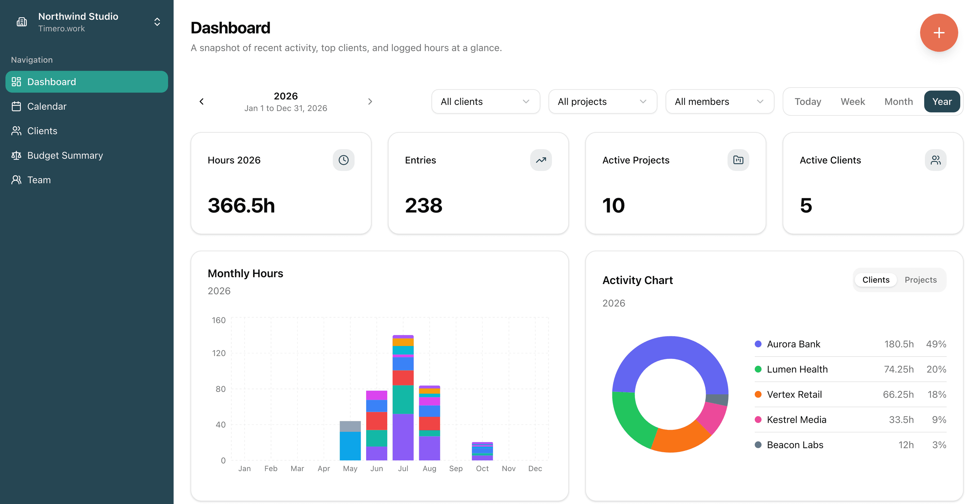Click the Vertex Retail orange legend dot
The image size is (980, 504).
pyautogui.click(x=758, y=394)
